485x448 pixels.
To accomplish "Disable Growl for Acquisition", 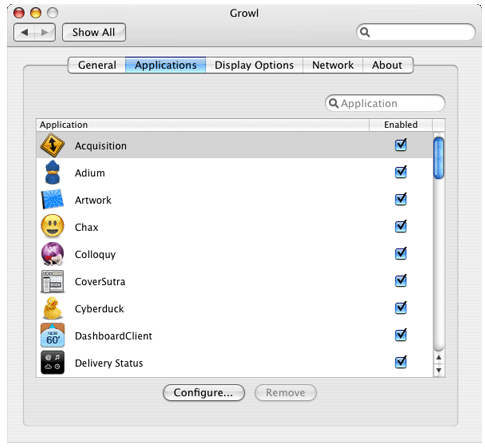I will [401, 145].
